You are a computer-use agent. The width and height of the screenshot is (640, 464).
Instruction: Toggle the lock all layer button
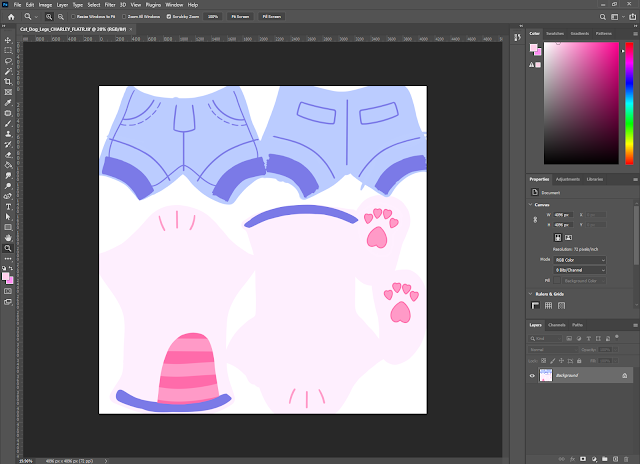pyautogui.click(x=579, y=361)
